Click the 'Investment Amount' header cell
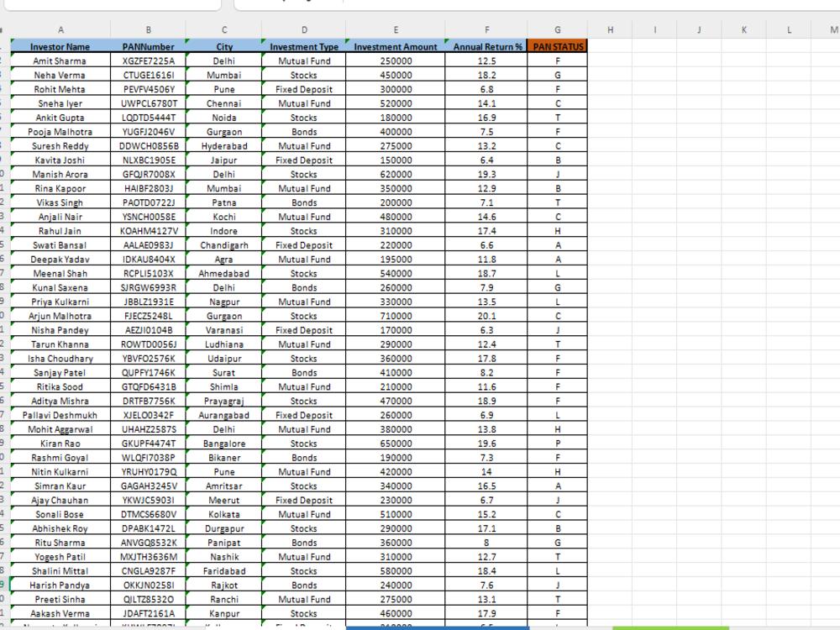840x630 pixels. coord(396,46)
